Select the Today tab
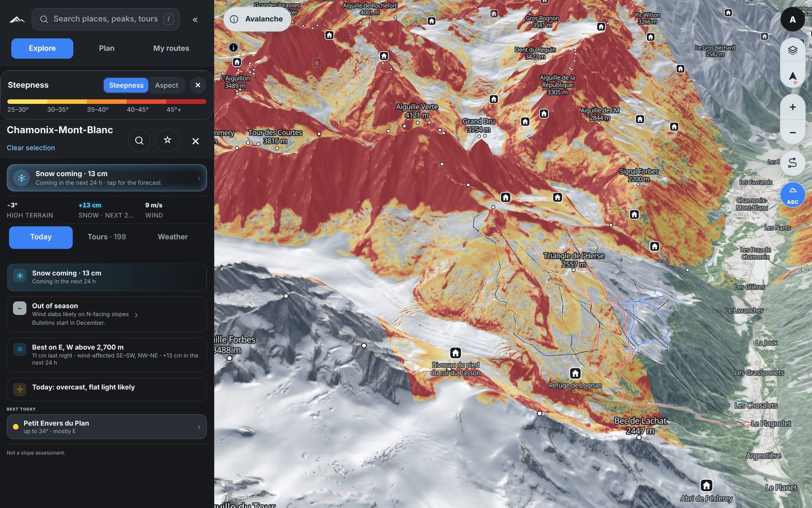This screenshot has width=812, height=508. point(41,237)
